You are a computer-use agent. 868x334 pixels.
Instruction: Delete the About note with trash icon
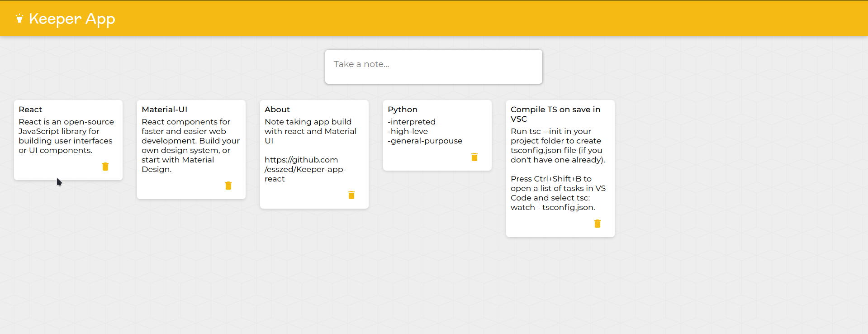coord(351,195)
